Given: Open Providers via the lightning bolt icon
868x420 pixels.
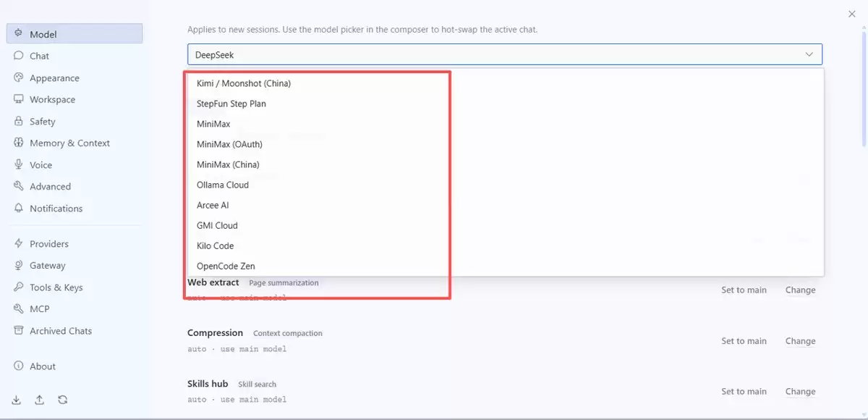Looking at the screenshot, I should click(x=19, y=244).
